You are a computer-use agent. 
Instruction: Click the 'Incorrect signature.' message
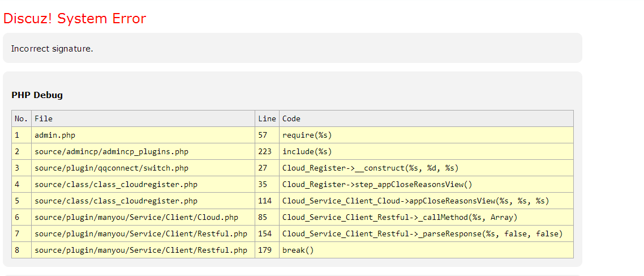coord(52,49)
